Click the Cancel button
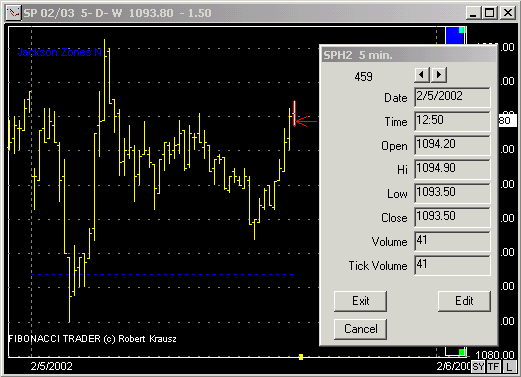This screenshot has height=377, width=521. pyautogui.click(x=360, y=329)
